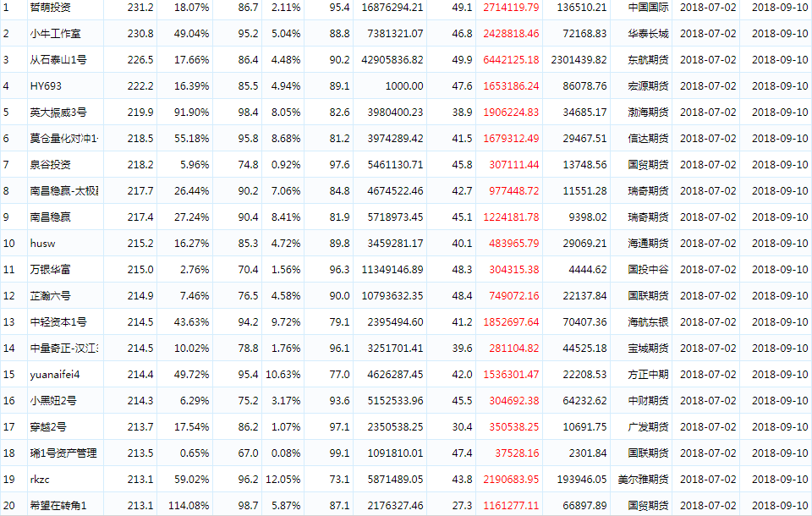Click the name 希望在转角1
812x516 pixels.
(x=58, y=506)
